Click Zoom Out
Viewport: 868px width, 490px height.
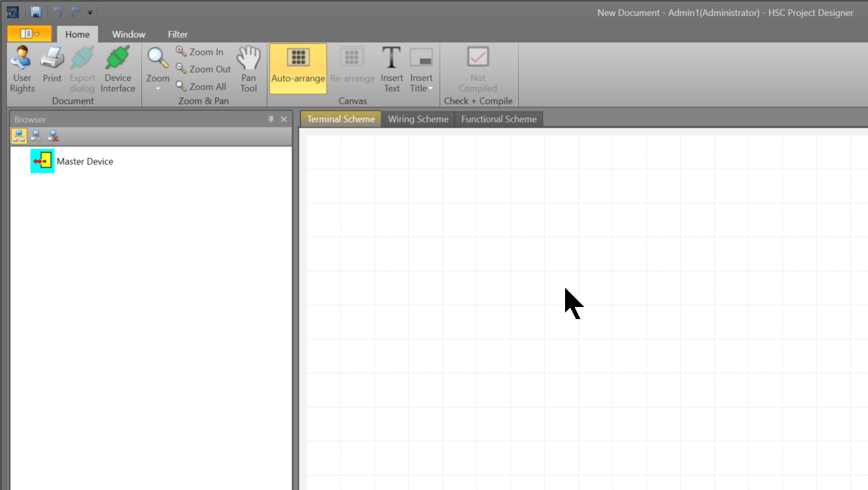(203, 69)
